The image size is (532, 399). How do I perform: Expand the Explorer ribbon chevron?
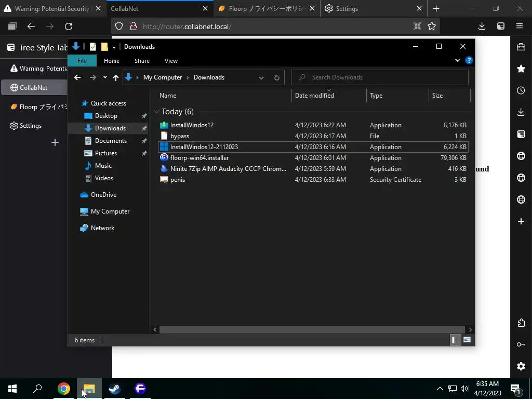point(457,60)
